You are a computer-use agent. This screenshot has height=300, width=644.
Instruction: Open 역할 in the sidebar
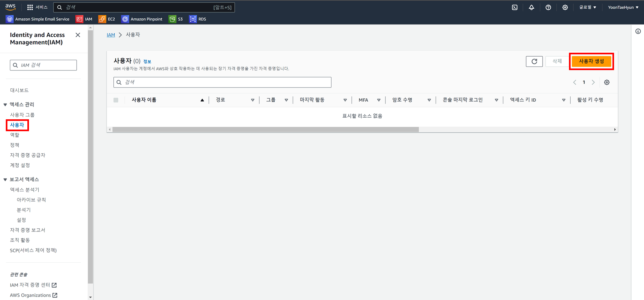tap(14, 135)
